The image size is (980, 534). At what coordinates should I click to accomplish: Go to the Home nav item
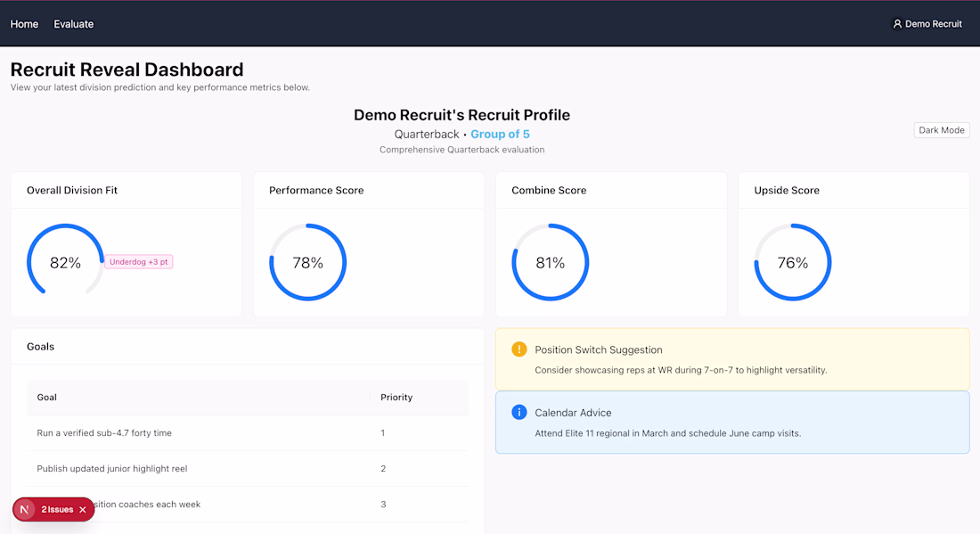pos(24,24)
